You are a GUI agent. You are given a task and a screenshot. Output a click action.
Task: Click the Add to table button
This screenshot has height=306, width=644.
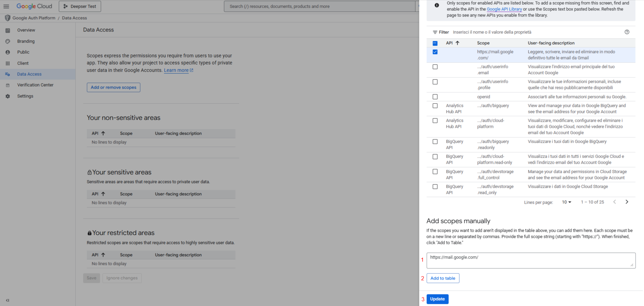(443, 278)
